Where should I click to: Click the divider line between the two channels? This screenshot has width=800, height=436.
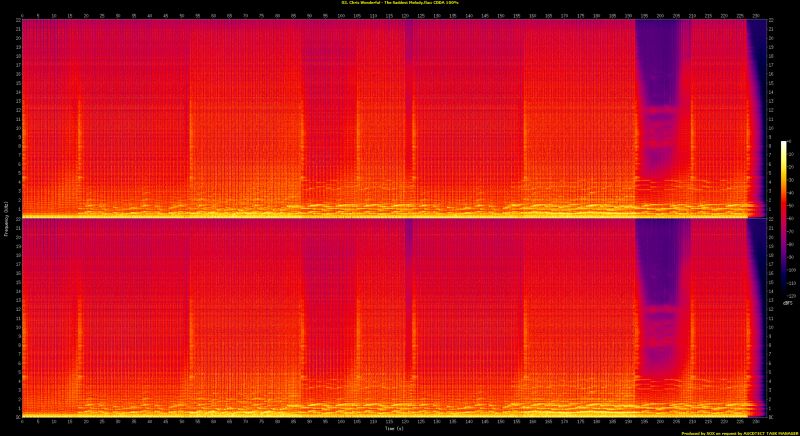(390, 218)
